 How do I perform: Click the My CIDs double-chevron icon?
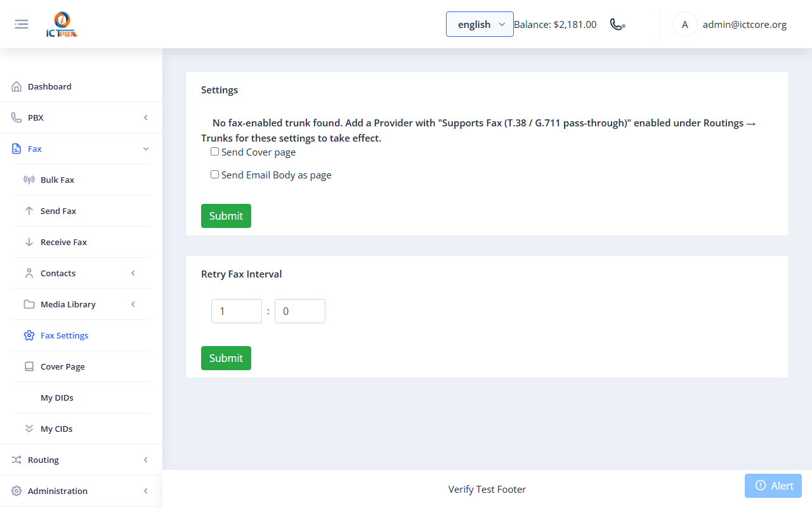click(29, 429)
